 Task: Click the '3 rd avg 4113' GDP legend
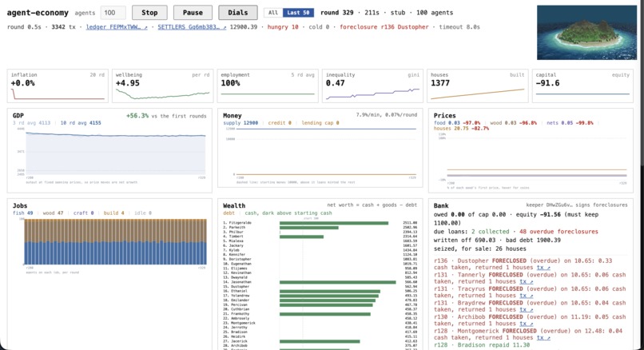click(x=32, y=123)
